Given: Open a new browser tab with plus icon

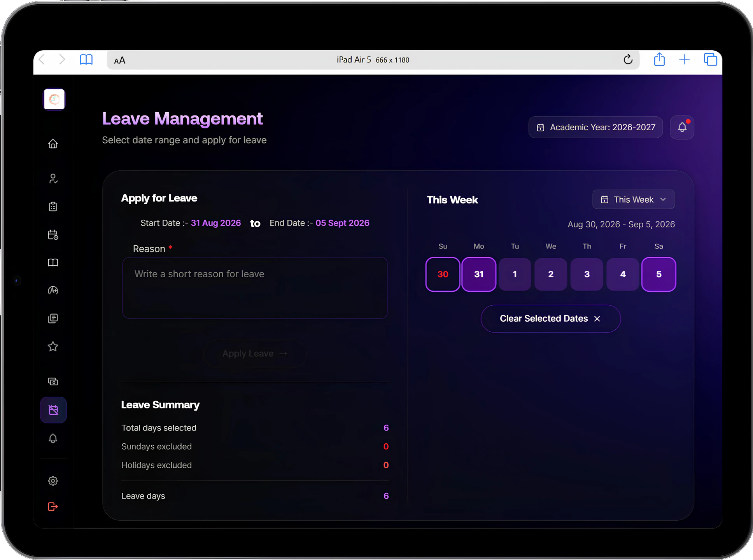Looking at the screenshot, I should point(684,59).
